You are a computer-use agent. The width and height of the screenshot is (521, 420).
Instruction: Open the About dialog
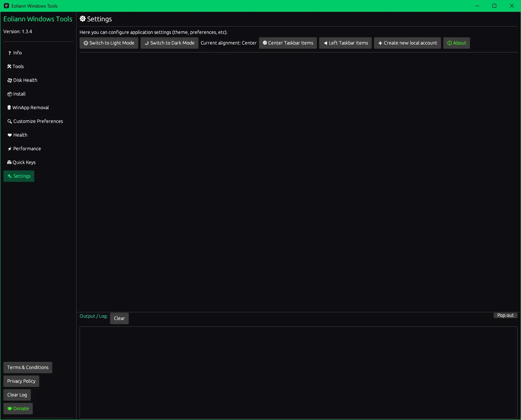pos(456,43)
